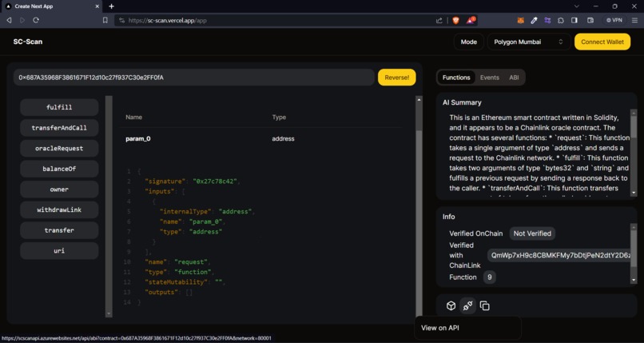
Task: Click the Info panel scroll down arrow
Action: point(634,280)
